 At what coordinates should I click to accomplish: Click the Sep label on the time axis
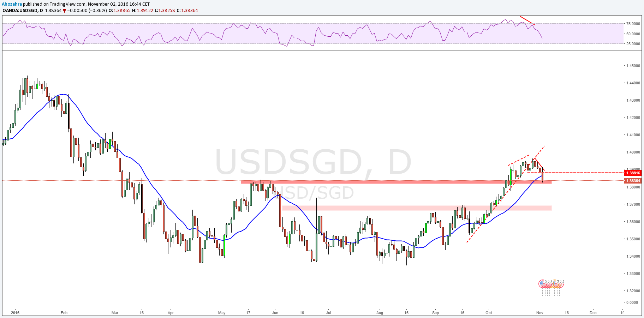[435, 313]
